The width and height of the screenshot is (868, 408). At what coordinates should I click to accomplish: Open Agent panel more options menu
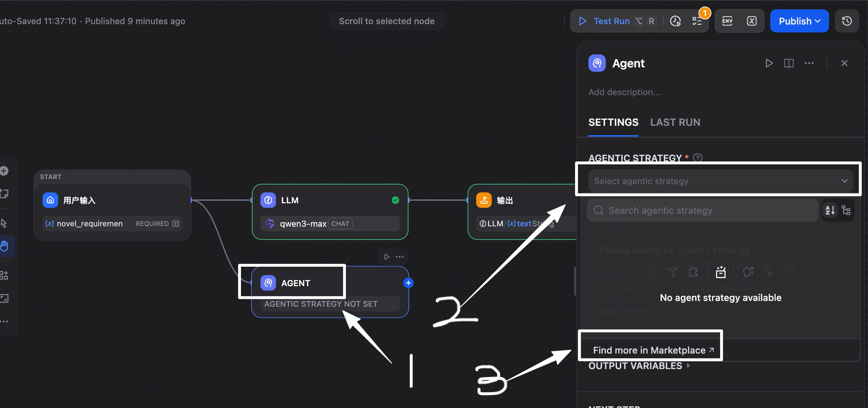pyautogui.click(x=809, y=63)
